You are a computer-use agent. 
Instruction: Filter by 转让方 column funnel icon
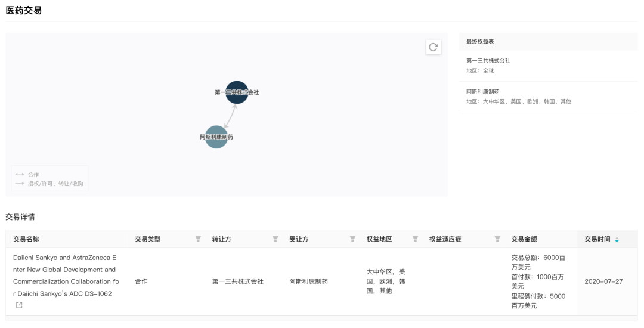coord(275,239)
